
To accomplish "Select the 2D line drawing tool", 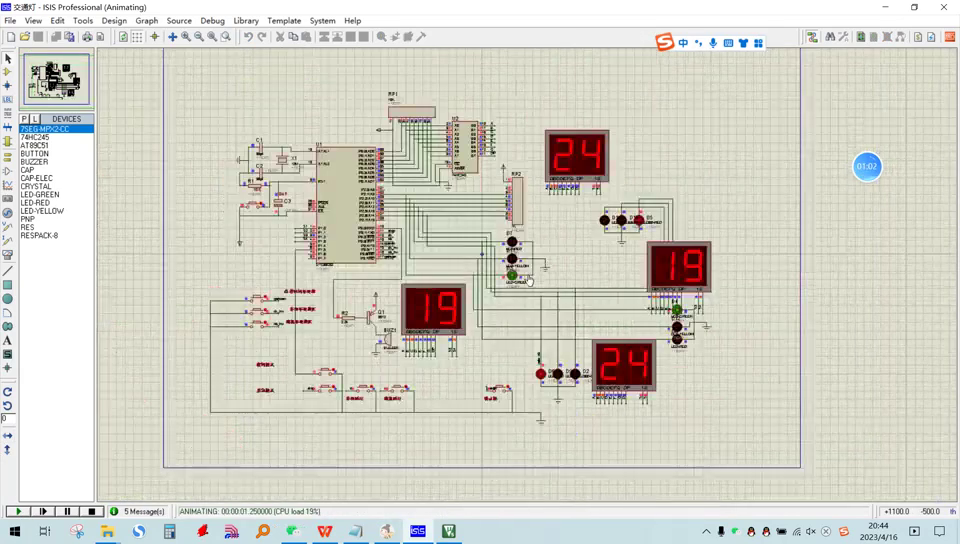I will 8,271.
